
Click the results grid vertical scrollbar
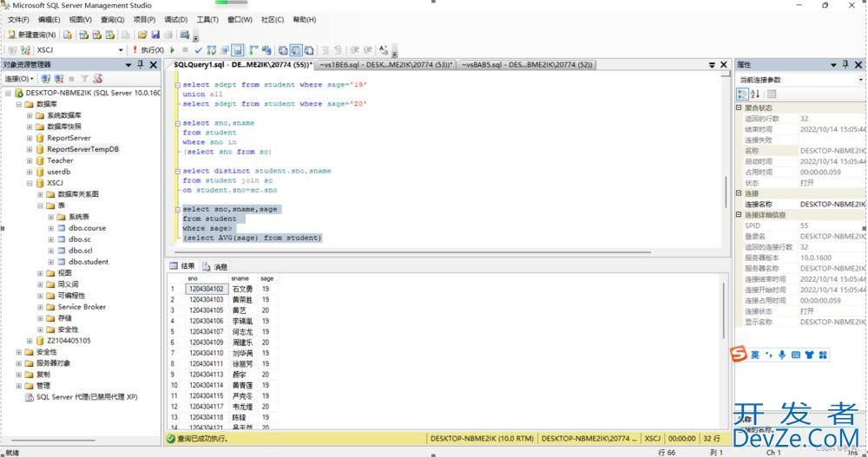click(724, 310)
